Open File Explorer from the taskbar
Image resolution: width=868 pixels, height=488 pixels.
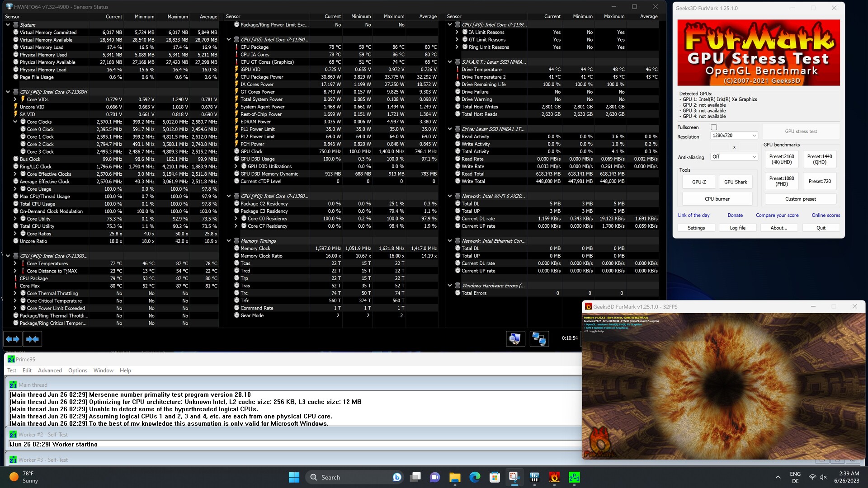[x=455, y=477]
